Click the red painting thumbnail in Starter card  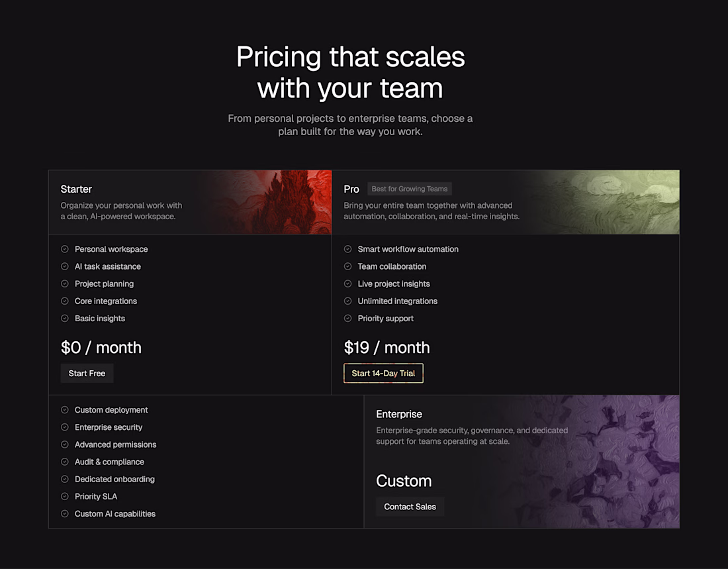click(x=269, y=202)
